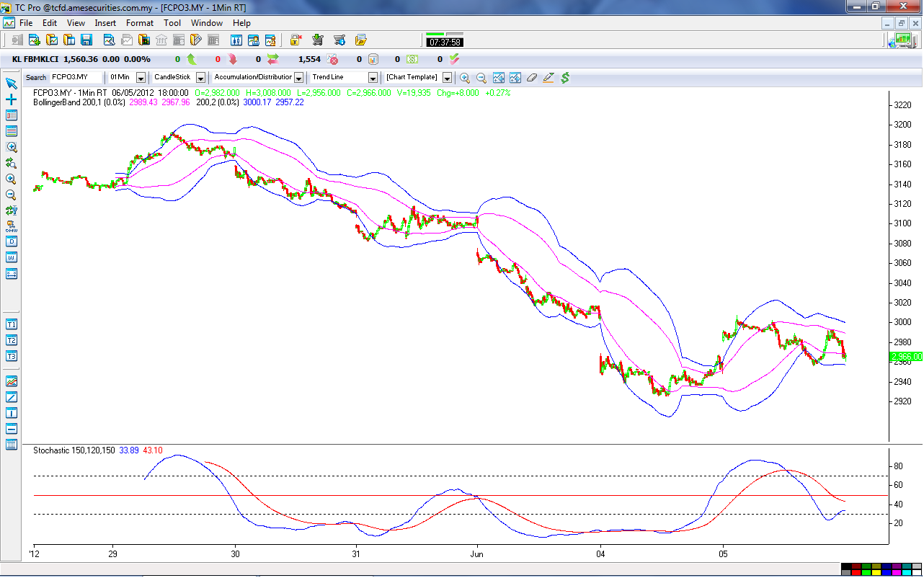
Task: Click inside the FCPO3.MY symbol input field
Action: click(x=76, y=77)
